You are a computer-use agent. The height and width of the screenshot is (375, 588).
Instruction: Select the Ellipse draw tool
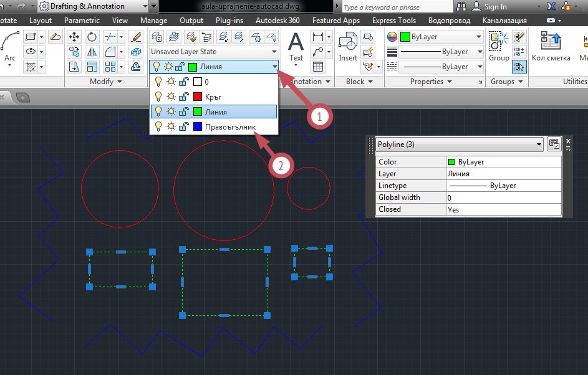point(31,52)
